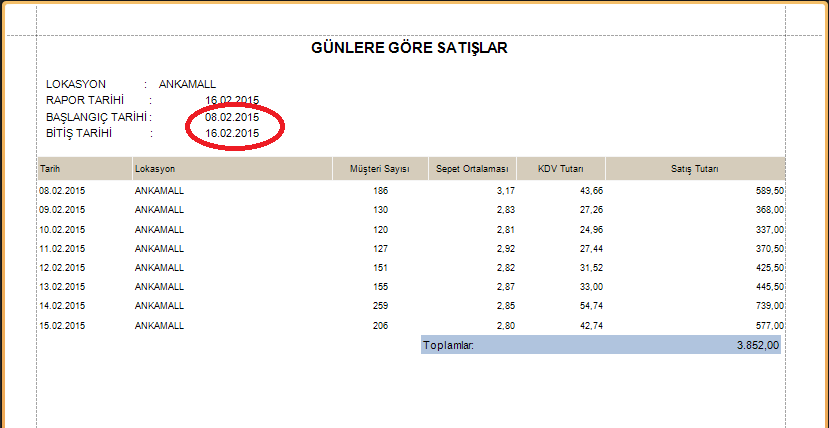Select sales amount 337,00
The height and width of the screenshot is (428, 829).
coord(770,230)
